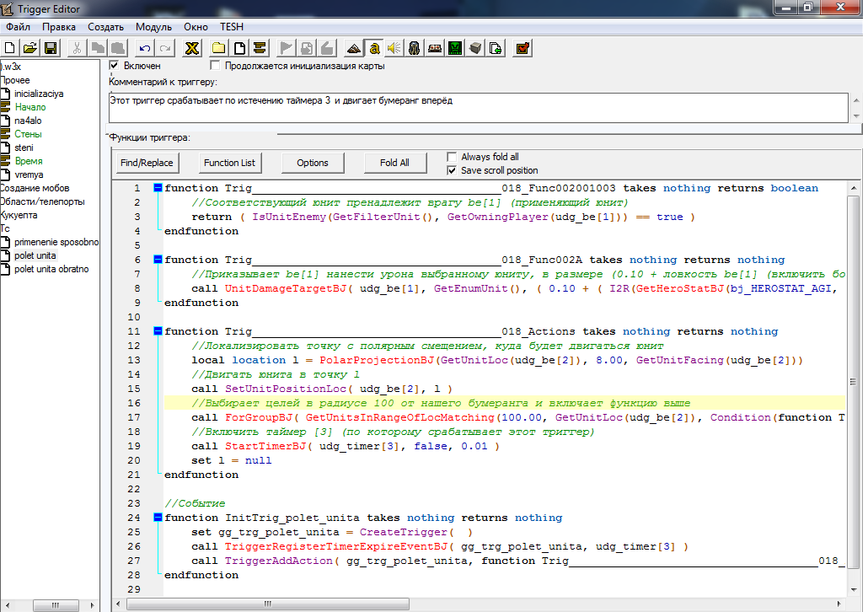This screenshot has width=868, height=612.
Task: Select the polet unita obratno trigger
Action: (51, 269)
